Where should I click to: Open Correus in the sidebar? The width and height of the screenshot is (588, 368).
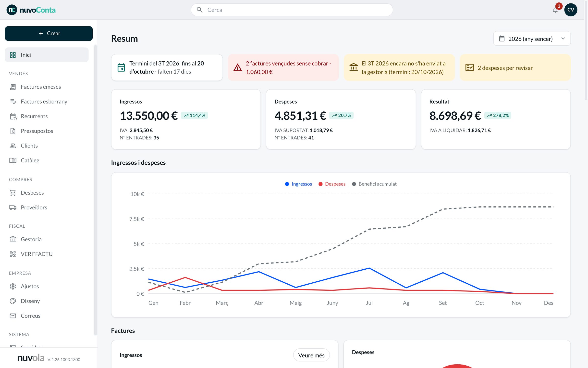(47, 316)
